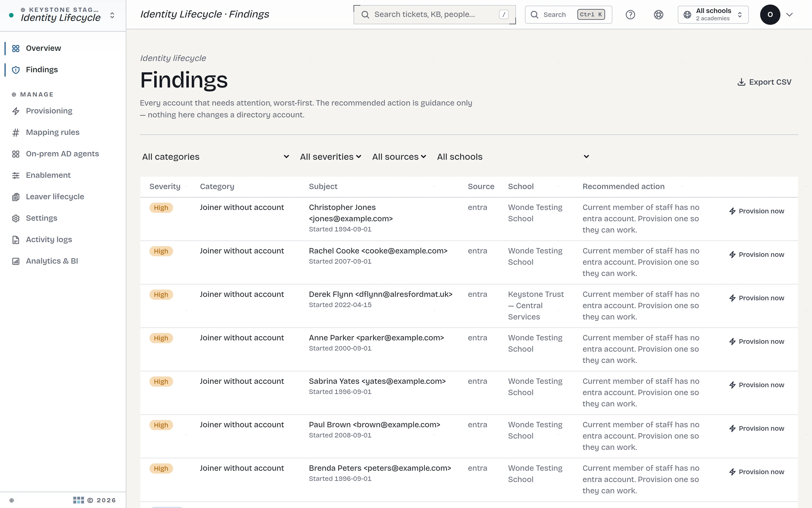Open the All sources filter
The width and height of the screenshot is (812, 508).
click(399, 157)
